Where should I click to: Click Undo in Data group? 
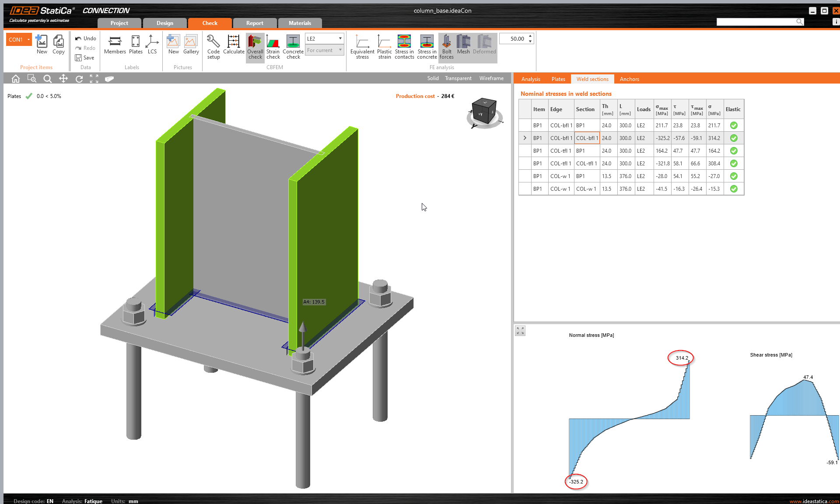pyautogui.click(x=85, y=38)
